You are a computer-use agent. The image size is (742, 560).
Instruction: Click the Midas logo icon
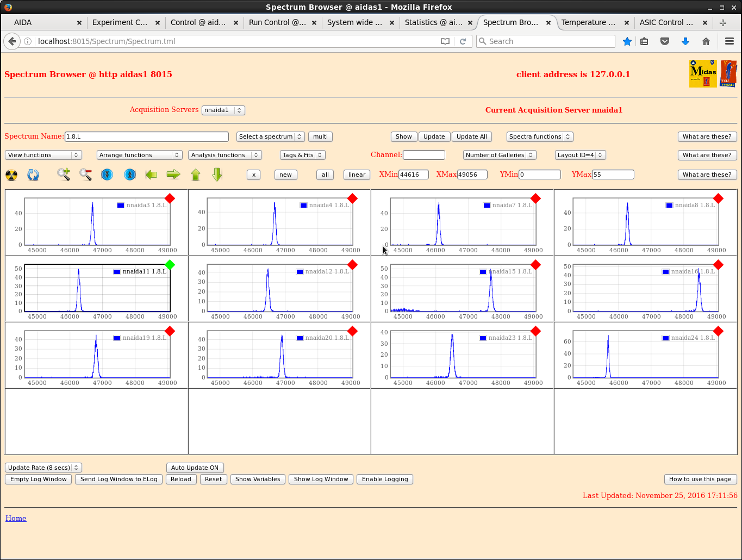[703, 73]
